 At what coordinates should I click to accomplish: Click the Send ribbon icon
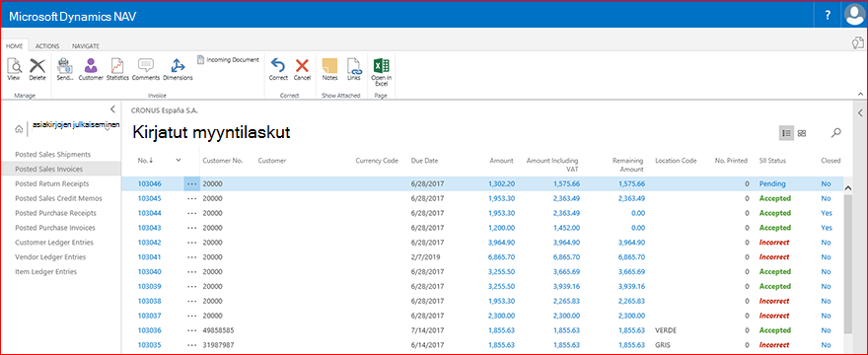click(x=65, y=70)
